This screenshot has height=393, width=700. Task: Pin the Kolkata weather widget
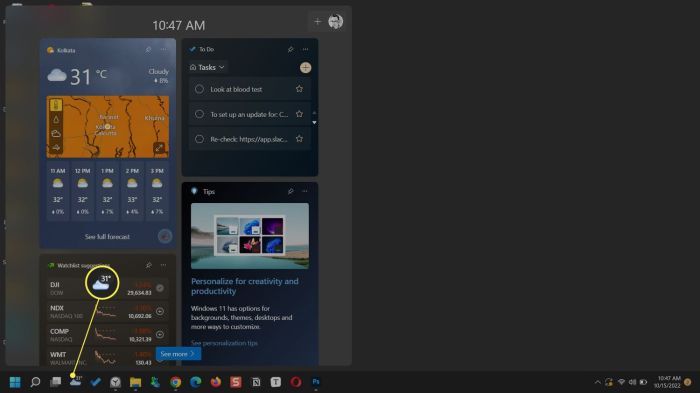point(148,50)
